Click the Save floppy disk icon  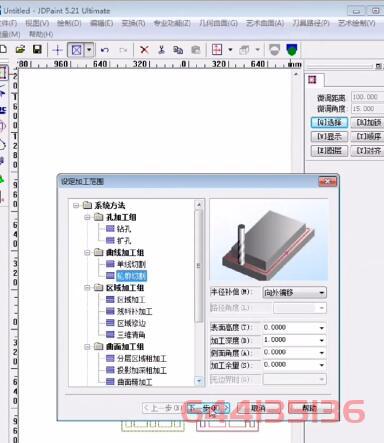37,50
